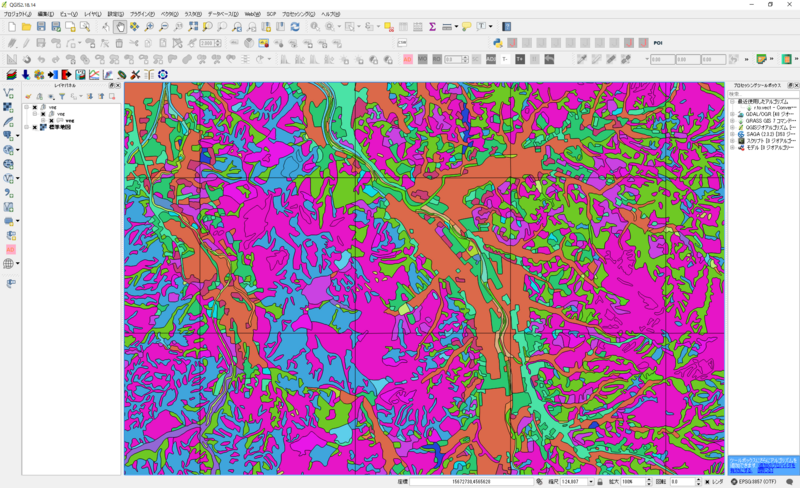Create a new project with the blank page icon

(12, 27)
